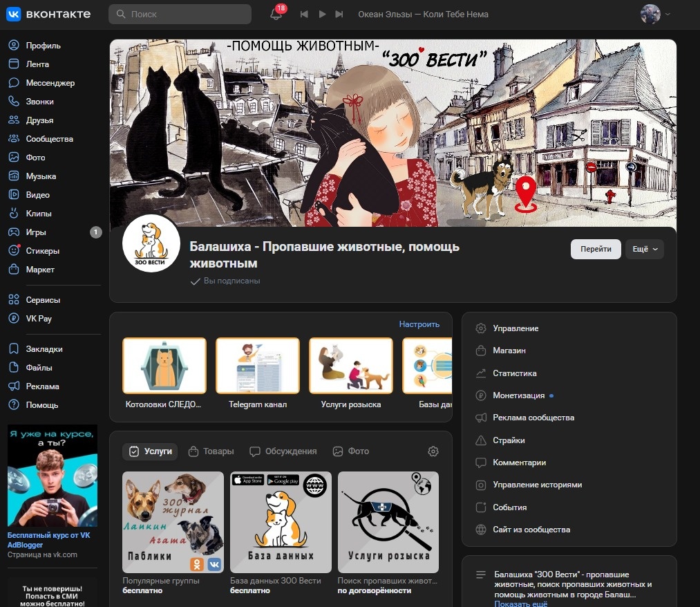Click the Сервисы grid icon
Viewport: 700px width, 607px height.
click(14, 300)
